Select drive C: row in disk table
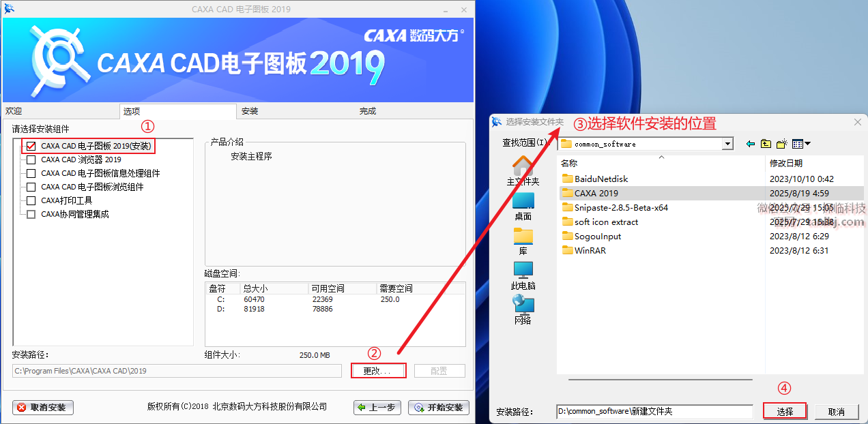This screenshot has width=868, height=424. click(x=335, y=299)
